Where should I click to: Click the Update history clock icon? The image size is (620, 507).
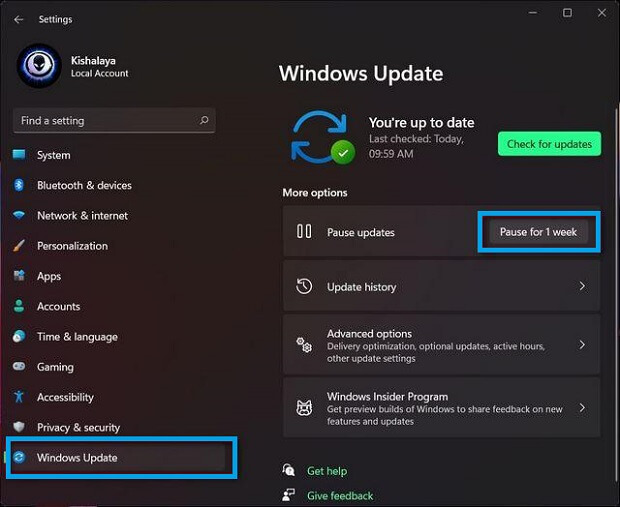[304, 286]
